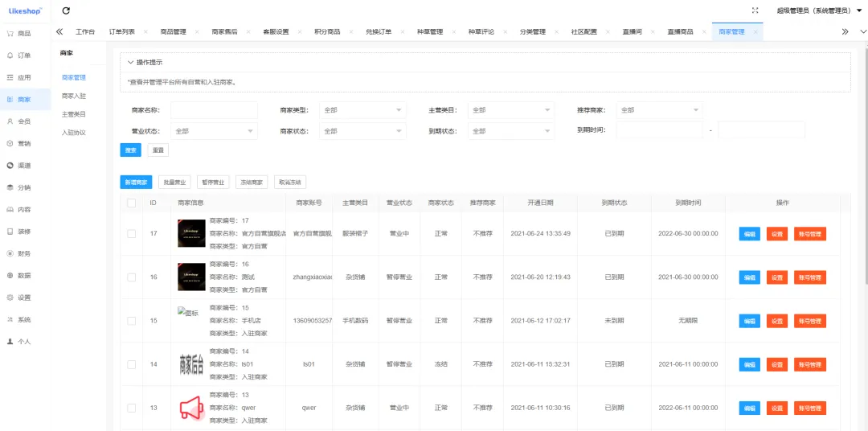Open the 个人 sidebar icon
Viewport: 868px width, 431px height.
(10, 342)
